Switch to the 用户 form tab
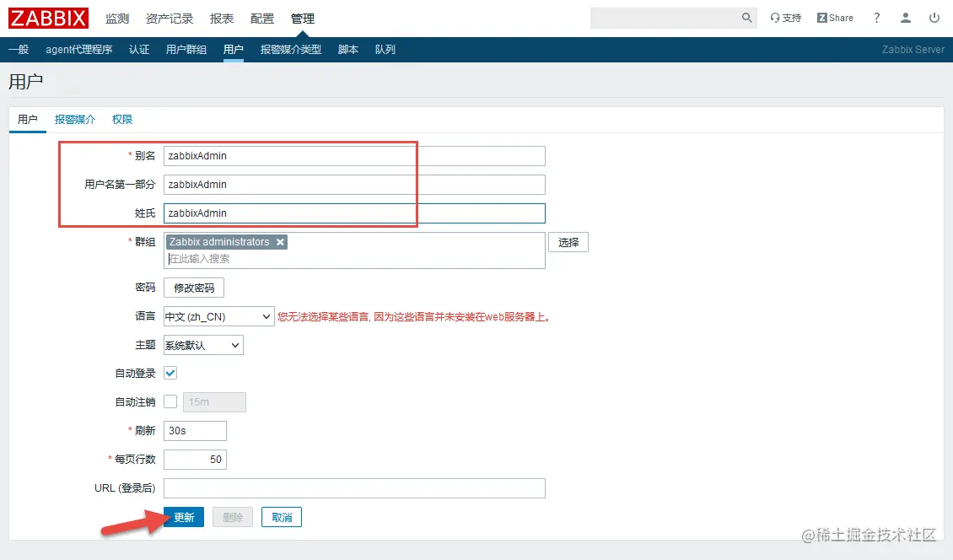This screenshot has height=560, width=953. click(27, 119)
